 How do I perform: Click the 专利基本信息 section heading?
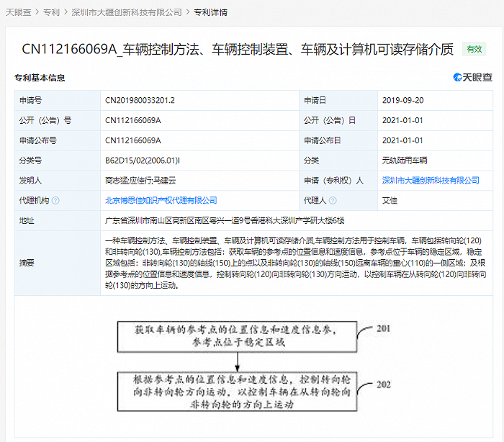[x=40, y=78]
